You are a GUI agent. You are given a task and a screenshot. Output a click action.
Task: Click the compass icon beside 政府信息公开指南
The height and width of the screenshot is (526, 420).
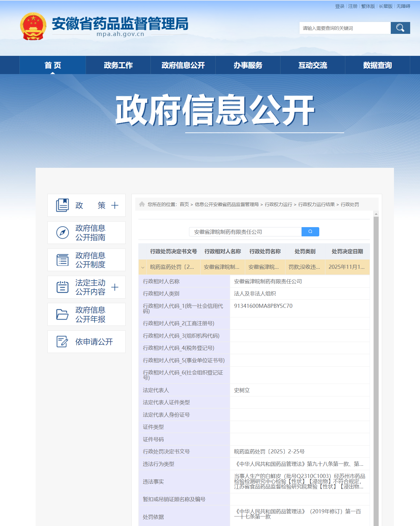click(x=63, y=233)
